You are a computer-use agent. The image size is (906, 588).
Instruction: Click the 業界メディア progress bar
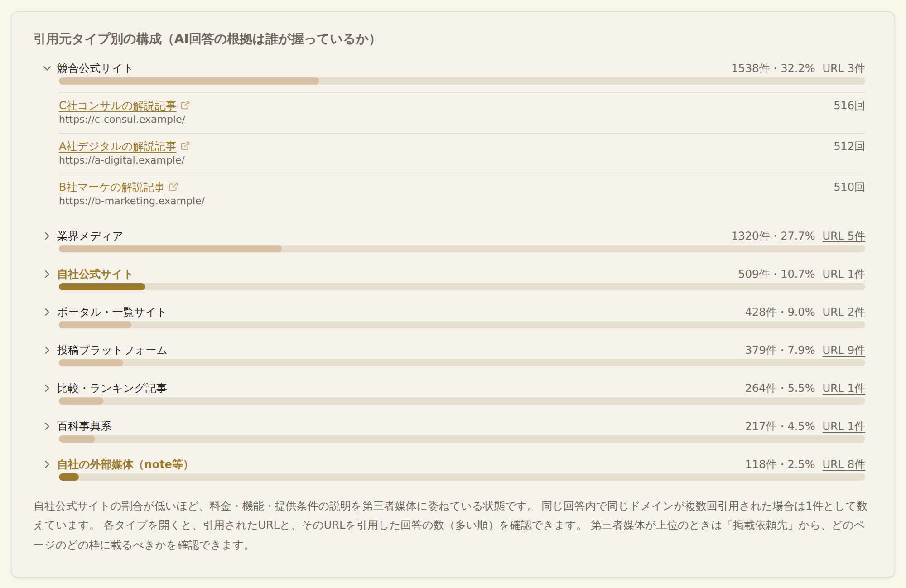coord(462,249)
